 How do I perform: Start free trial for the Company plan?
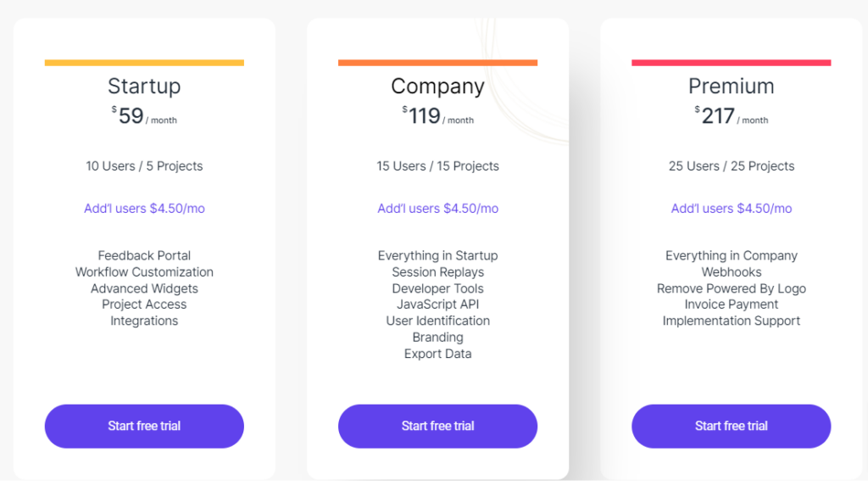(x=437, y=426)
